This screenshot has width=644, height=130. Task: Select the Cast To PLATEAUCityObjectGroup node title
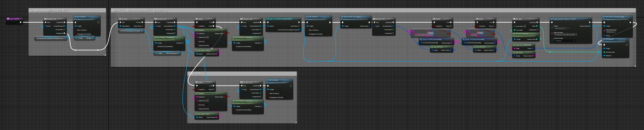tap(281, 19)
